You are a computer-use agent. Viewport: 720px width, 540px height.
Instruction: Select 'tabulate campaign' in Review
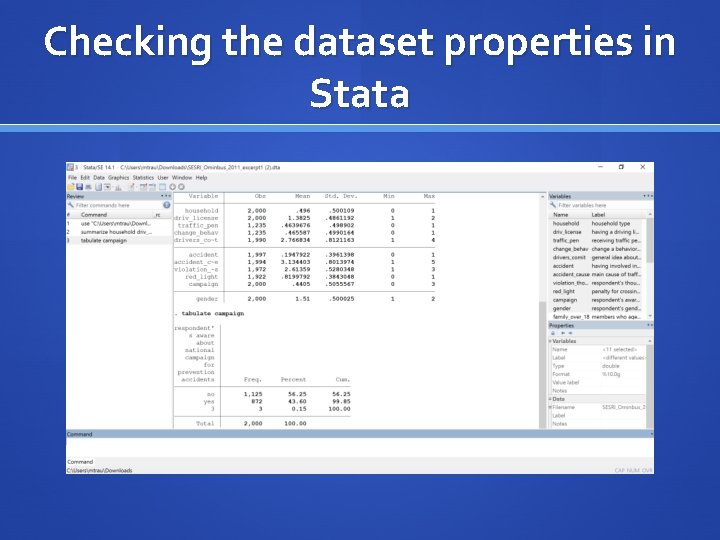[119, 241]
